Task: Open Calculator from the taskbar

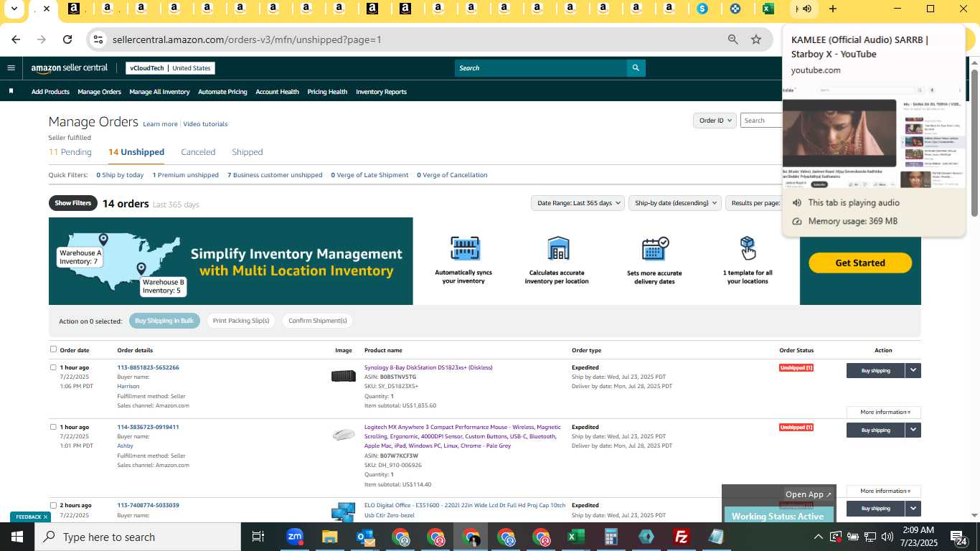Action: click(611, 537)
